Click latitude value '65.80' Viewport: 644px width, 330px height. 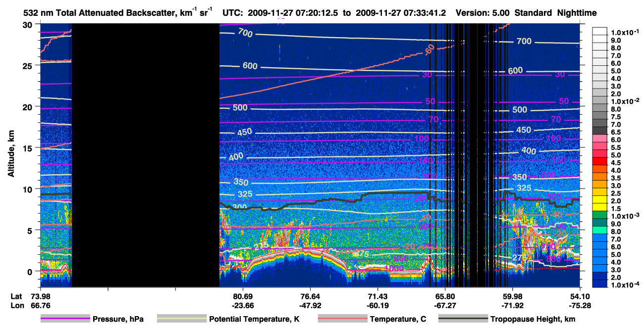[x=445, y=296]
